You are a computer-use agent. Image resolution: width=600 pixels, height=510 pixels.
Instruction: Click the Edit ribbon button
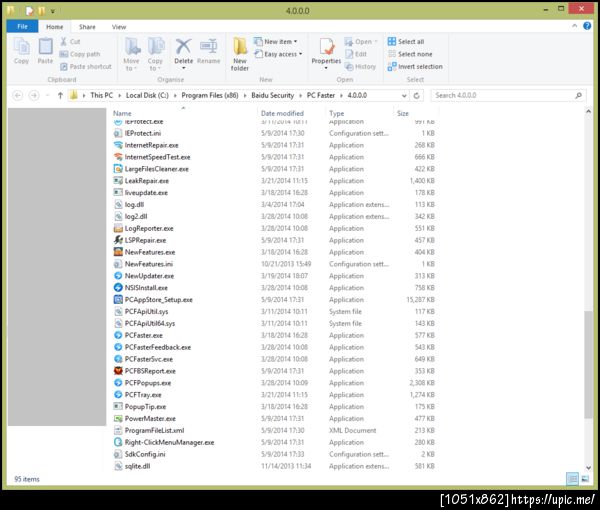tap(356, 54)
